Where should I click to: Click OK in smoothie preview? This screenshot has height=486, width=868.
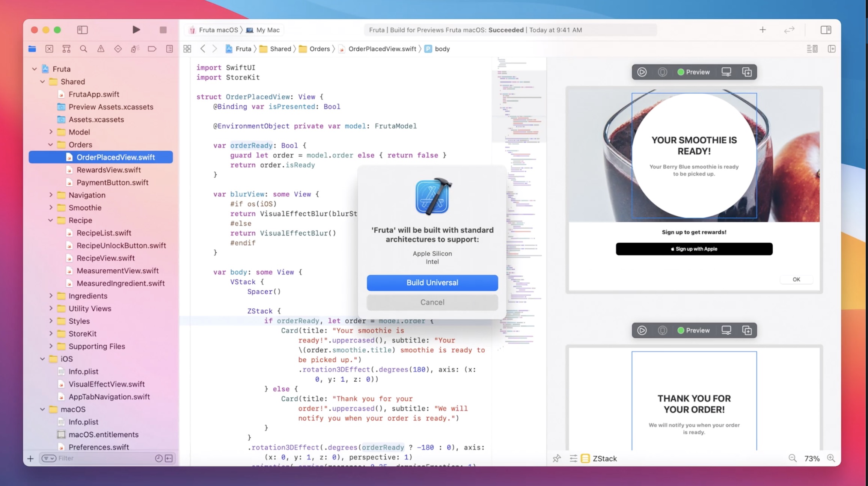pos(796,279)
